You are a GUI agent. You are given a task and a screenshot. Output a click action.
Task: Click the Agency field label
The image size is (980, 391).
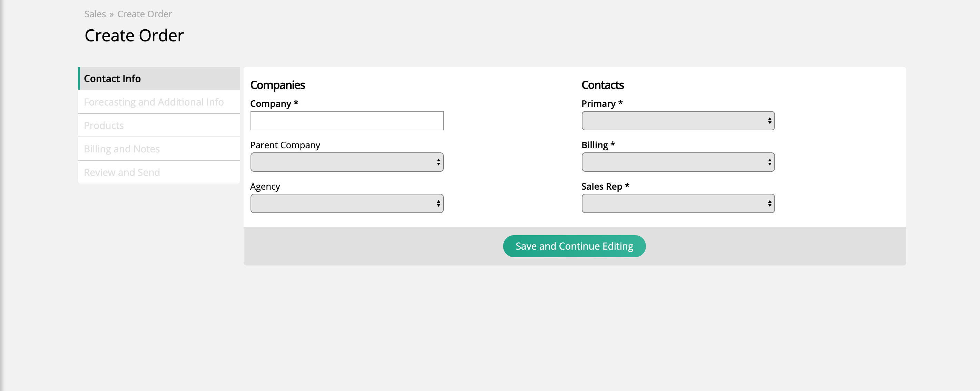pos(265,187)
